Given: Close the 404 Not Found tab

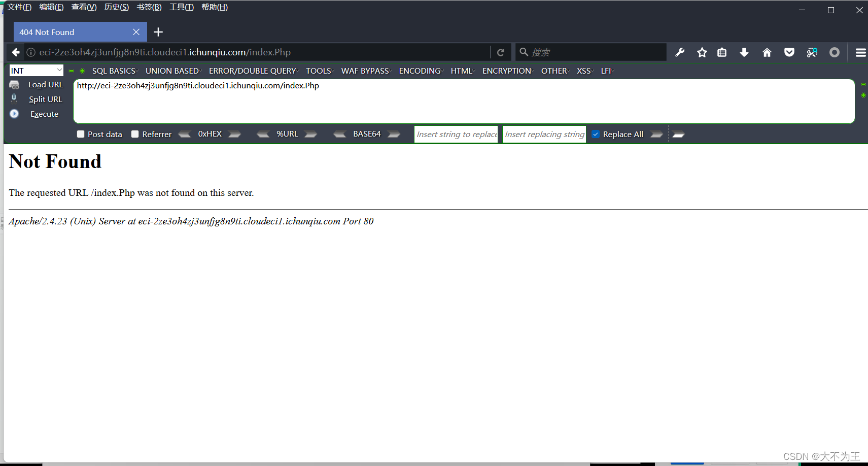Looking at the screenshot, I should tap(136, 32).
